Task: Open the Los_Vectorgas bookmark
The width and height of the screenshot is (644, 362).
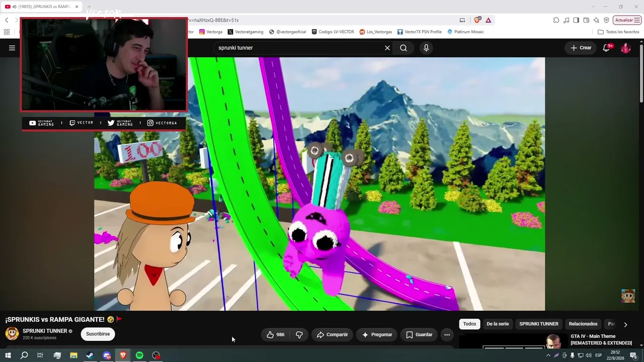Action: coord(376,32)
